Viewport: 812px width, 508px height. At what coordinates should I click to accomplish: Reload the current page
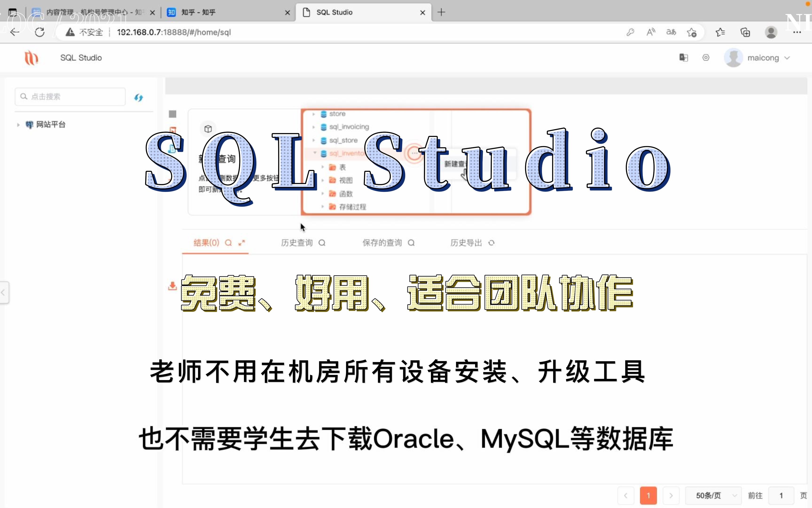(40, 32)
